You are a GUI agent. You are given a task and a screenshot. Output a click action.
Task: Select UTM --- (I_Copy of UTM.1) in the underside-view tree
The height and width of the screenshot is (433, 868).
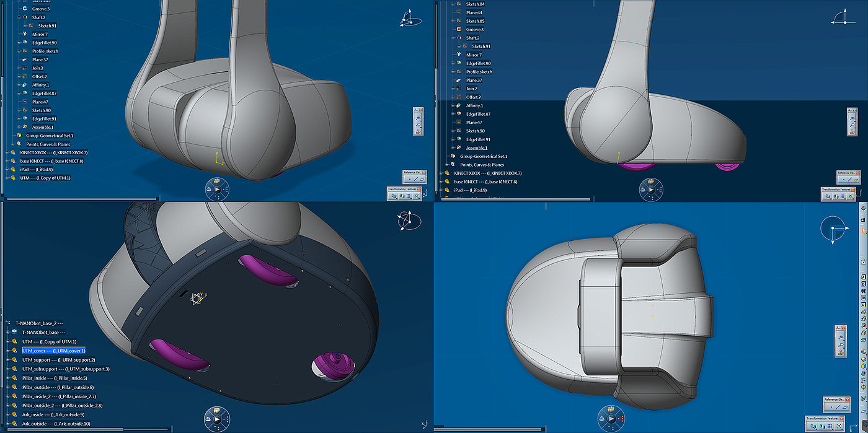click(x=50, y=341)
